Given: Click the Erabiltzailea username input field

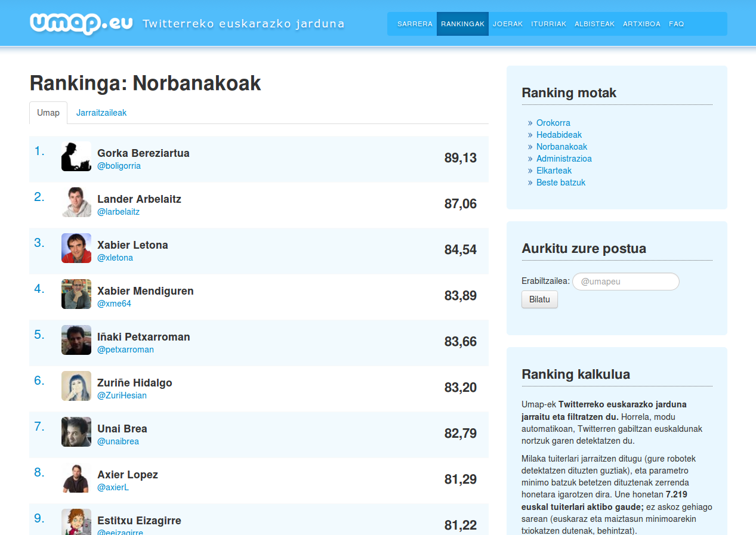Looking at the screenshot, I should (625, 282).
